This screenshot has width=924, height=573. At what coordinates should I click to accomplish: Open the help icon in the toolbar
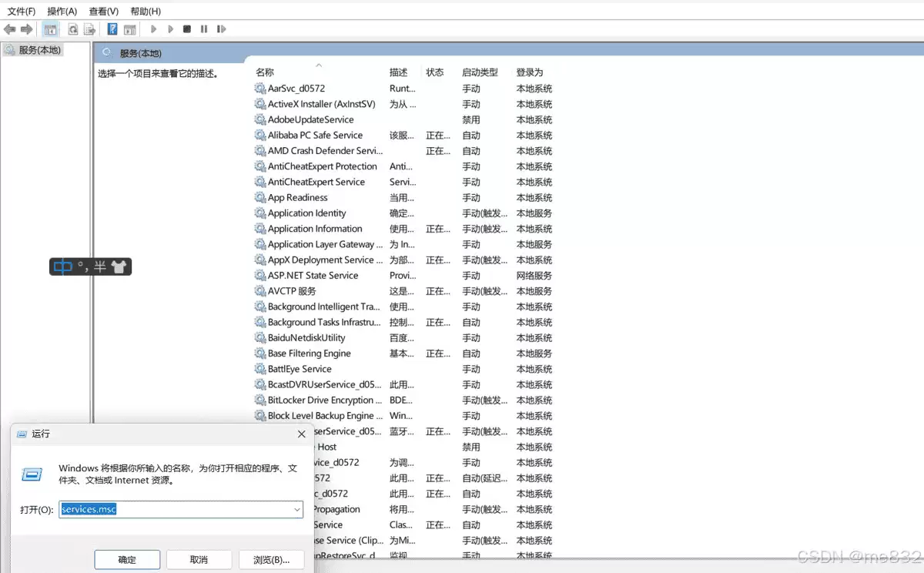pyautogui.click(x=112, y=28)
